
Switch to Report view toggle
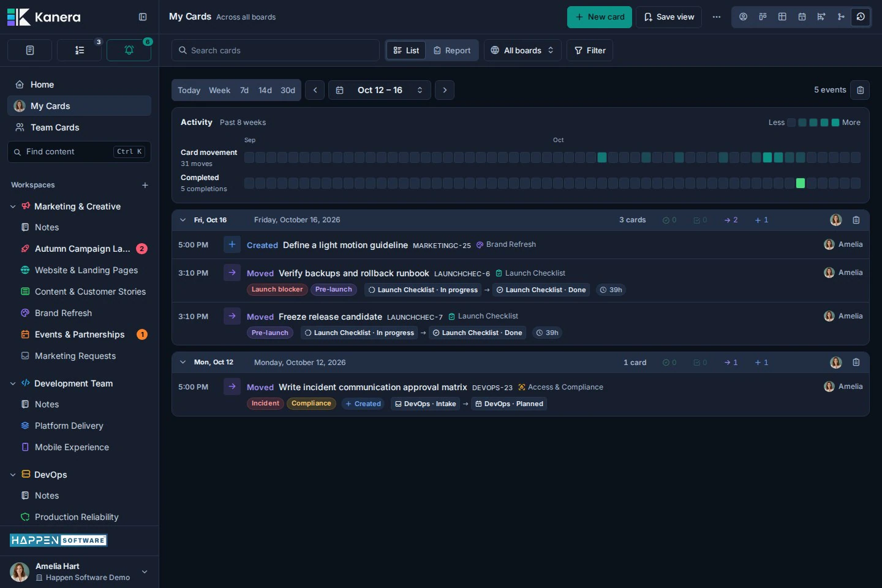(452, 50)
